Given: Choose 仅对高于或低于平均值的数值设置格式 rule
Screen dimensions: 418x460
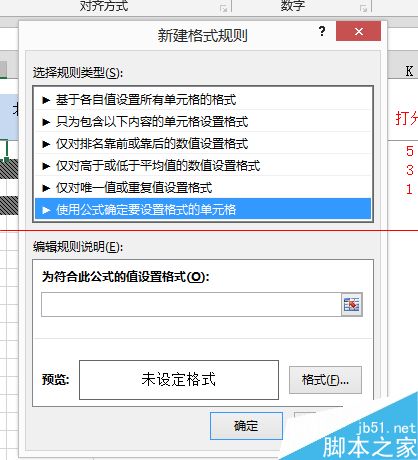Looking at the screenshot, I should coord(203,166).
